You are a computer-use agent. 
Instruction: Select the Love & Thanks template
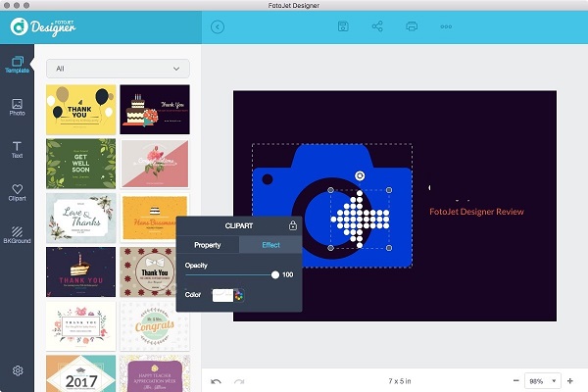[81, 218]
